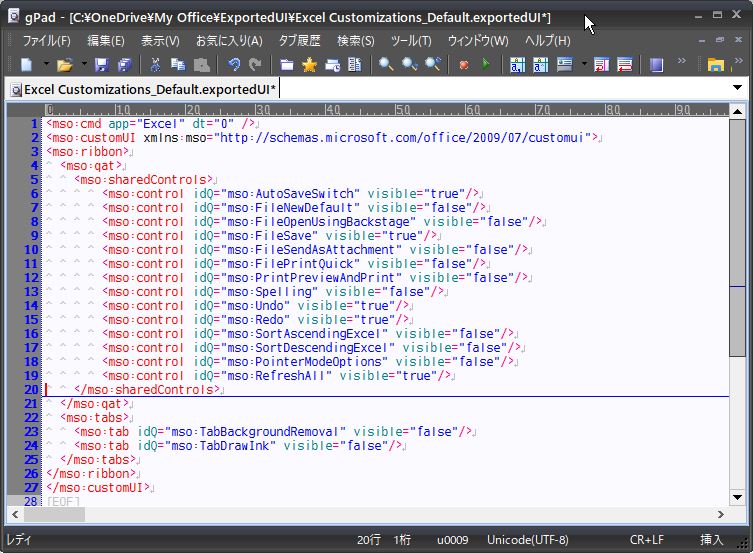
Task: Click line number 27 in gutter
Action: [x=31, y=488]
